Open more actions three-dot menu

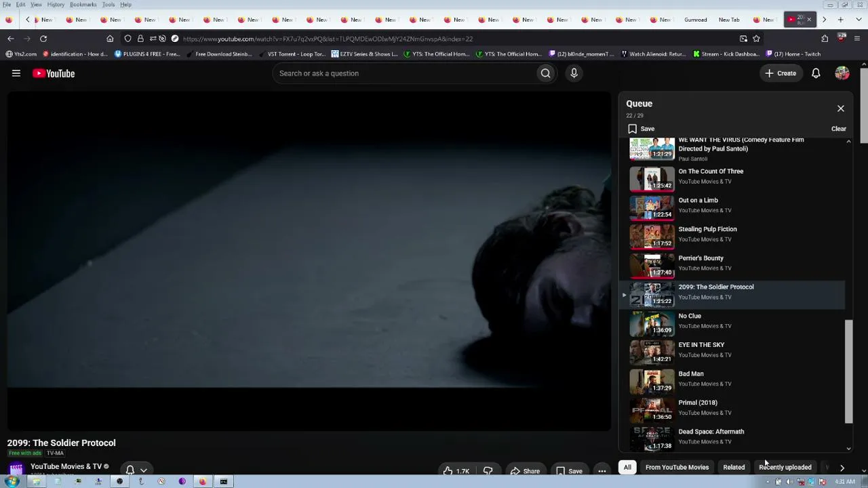tap(602, 471)
